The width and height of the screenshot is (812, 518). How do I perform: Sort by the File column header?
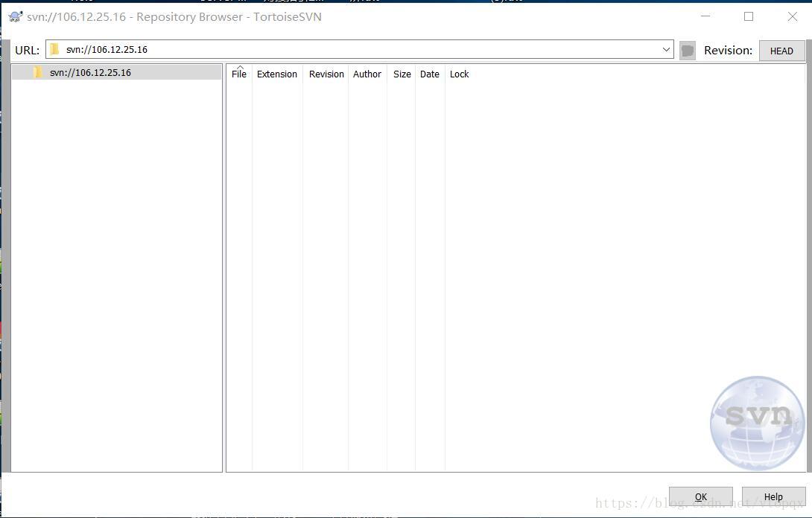pos(238,74)
